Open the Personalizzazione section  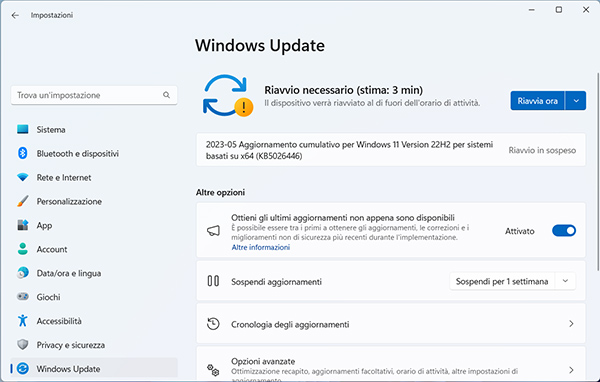(94, 201)
